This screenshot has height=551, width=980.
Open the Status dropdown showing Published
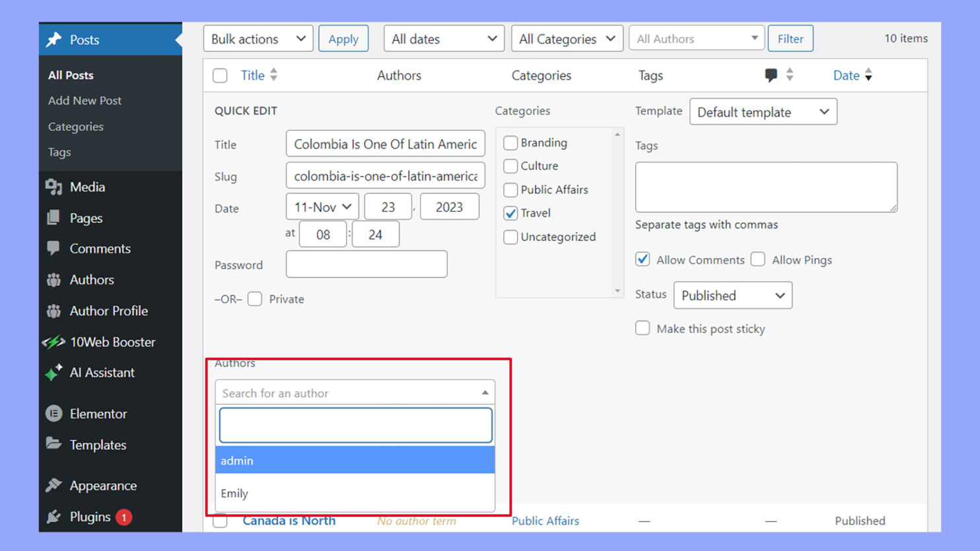click(732, 295)
